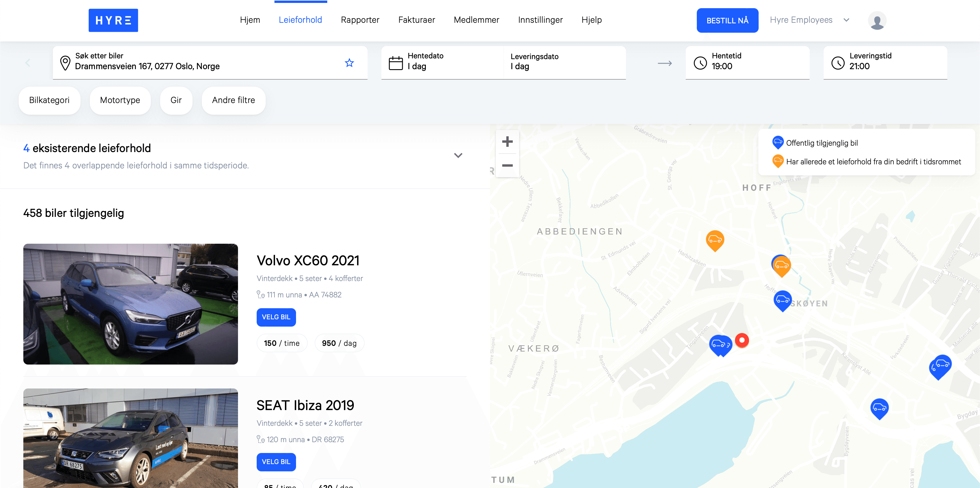Viewport: 980px width, 488px height.
Task: Click the distance icon beside 111 m unna
Action: click(260, 294)
